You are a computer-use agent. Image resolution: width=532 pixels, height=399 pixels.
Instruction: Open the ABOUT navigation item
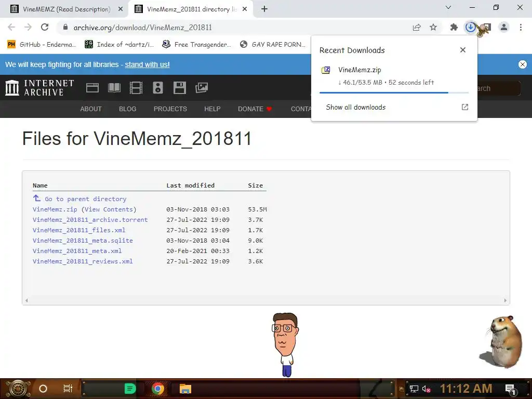tap(91, 109)
